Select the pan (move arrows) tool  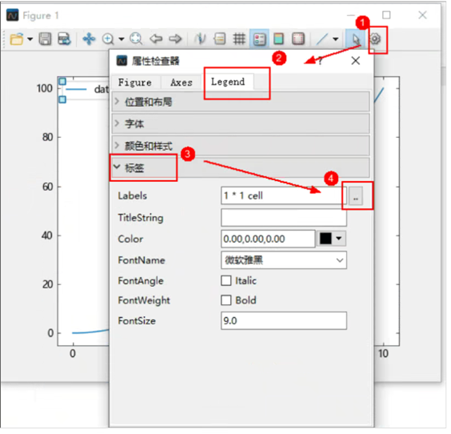[89, 39]
